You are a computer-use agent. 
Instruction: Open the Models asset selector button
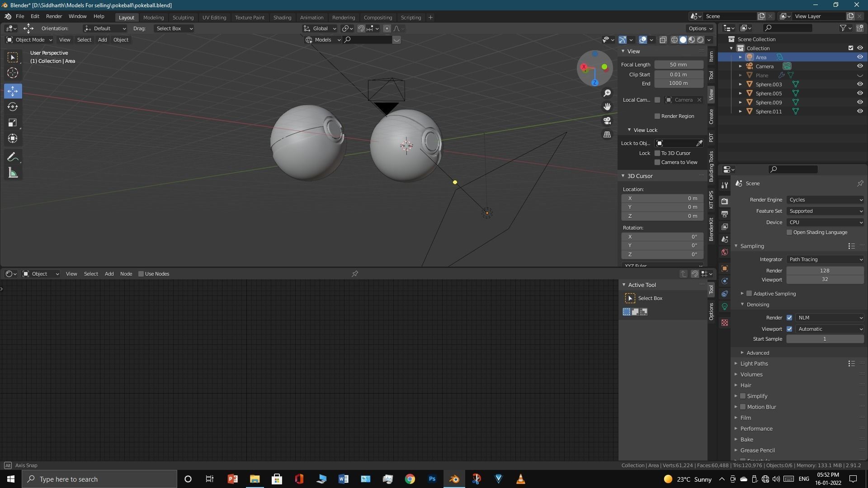(323, 40)
